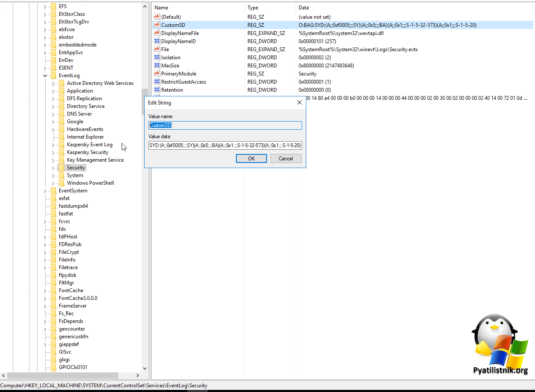Close the Edit String dialog

pyautogui.click(x=299, y=102)
